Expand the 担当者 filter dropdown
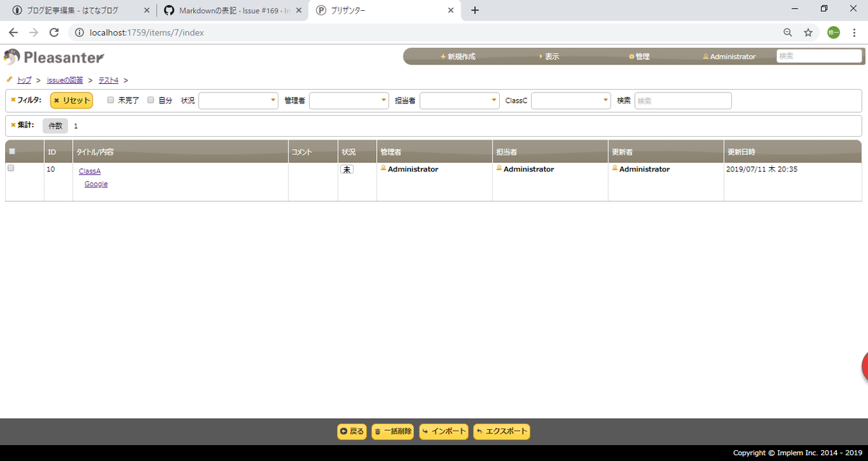The image size is (868, 461). 460,101
